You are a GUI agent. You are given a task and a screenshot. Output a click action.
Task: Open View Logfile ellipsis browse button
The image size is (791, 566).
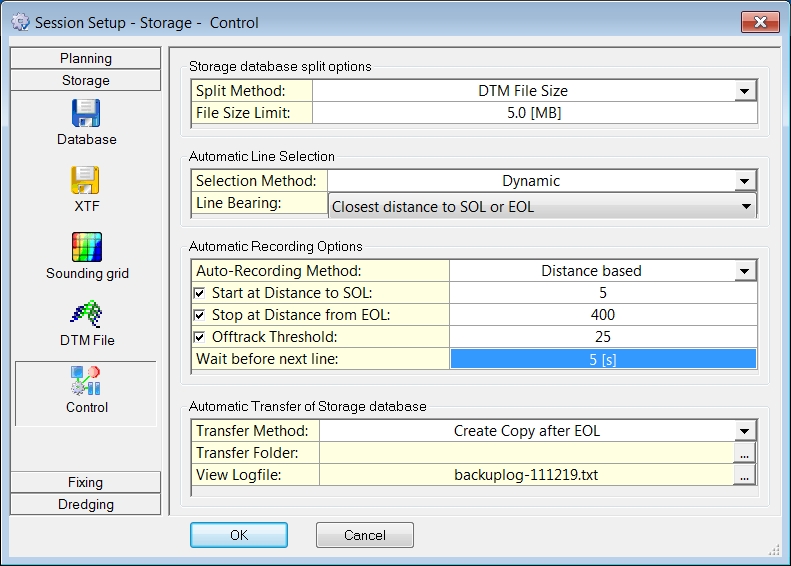(x=744, y=476)
